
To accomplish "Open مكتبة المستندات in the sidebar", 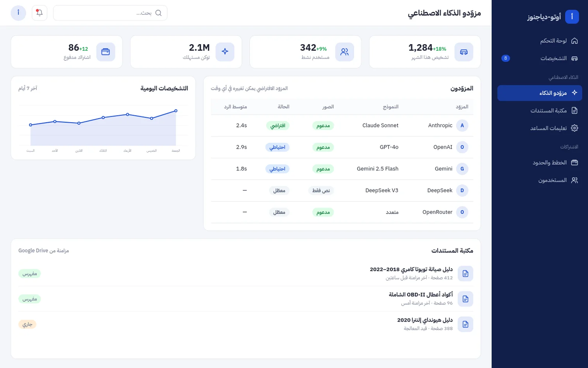I will (x=539, y=110).
